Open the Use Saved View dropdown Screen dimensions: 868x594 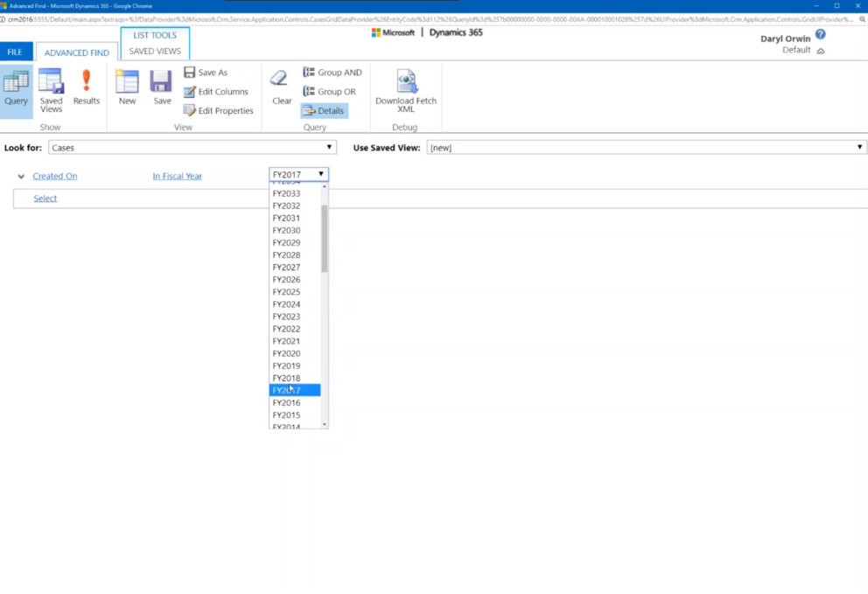click(646, 148)
